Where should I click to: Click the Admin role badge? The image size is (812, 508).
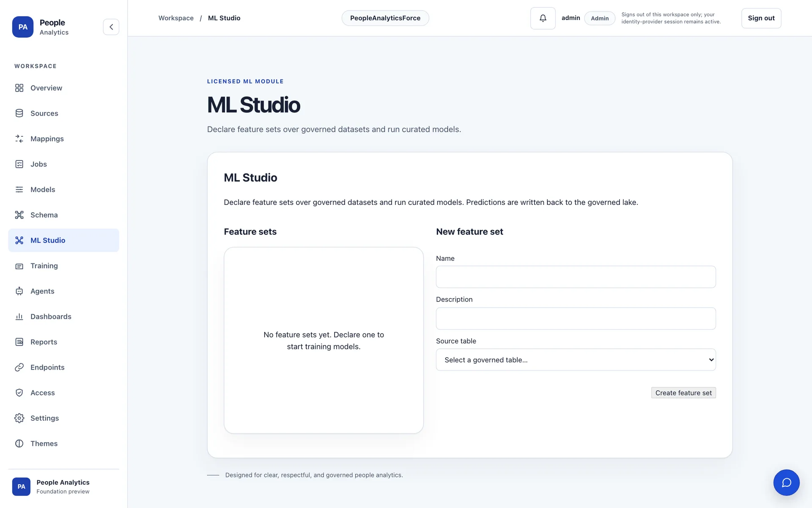point(599,18)
